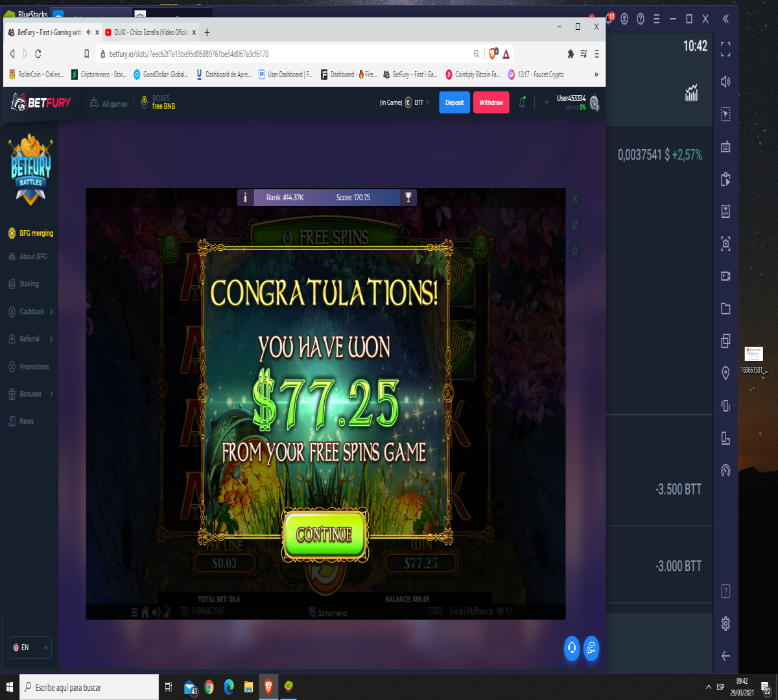778x700 pixels.
Task: Select BFG merging in the sidebar
Action: [x=30, y=233]
